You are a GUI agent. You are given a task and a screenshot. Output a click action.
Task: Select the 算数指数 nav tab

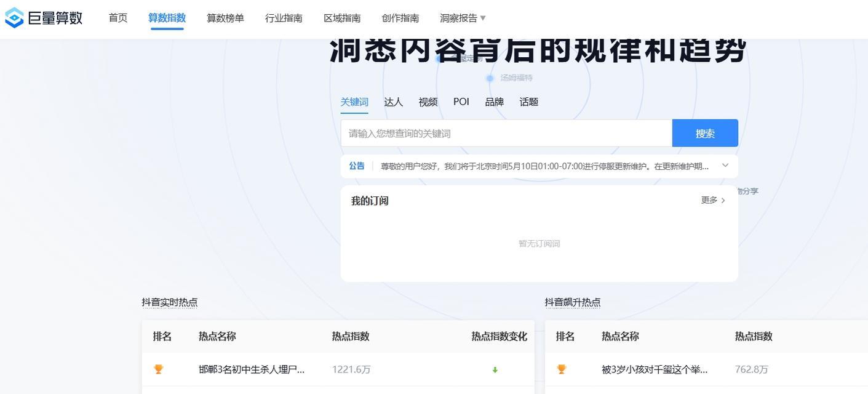click(x=167, y=18)
